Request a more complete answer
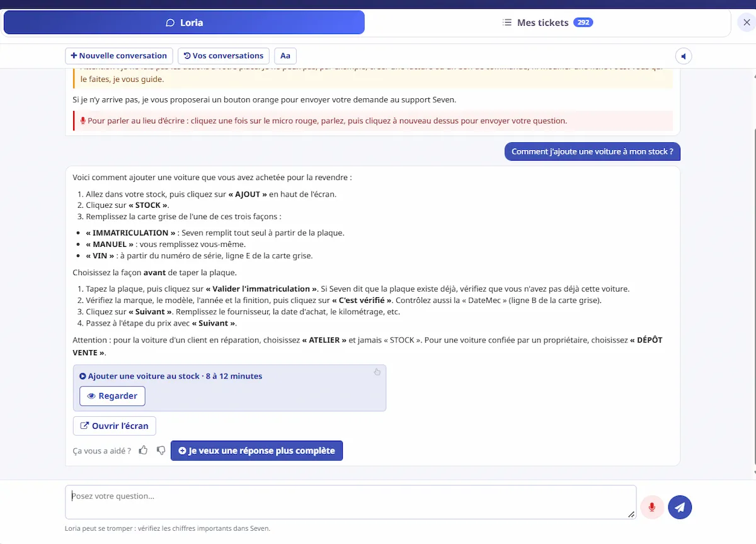Screen dimensions: 756x544 [x=256, y=451]
